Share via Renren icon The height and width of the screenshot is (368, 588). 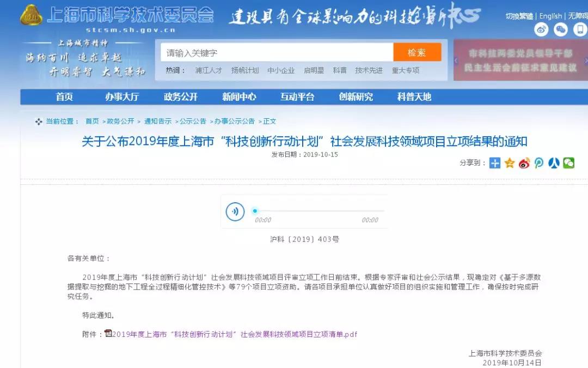[x=554, y=163]
